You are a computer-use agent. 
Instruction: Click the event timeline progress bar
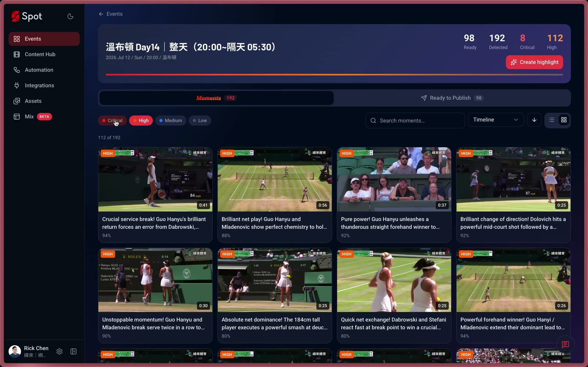pos(334,75)
